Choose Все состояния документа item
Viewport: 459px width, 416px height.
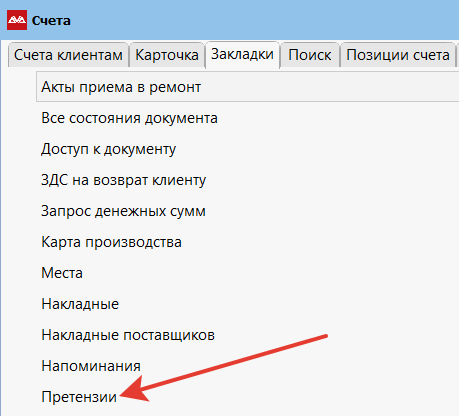(x=247, y=118)
